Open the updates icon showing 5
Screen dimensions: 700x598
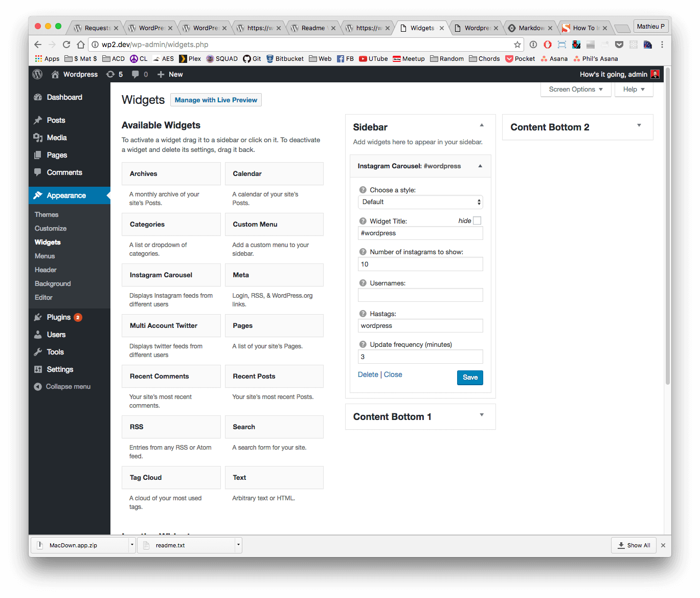coord(115,74)
